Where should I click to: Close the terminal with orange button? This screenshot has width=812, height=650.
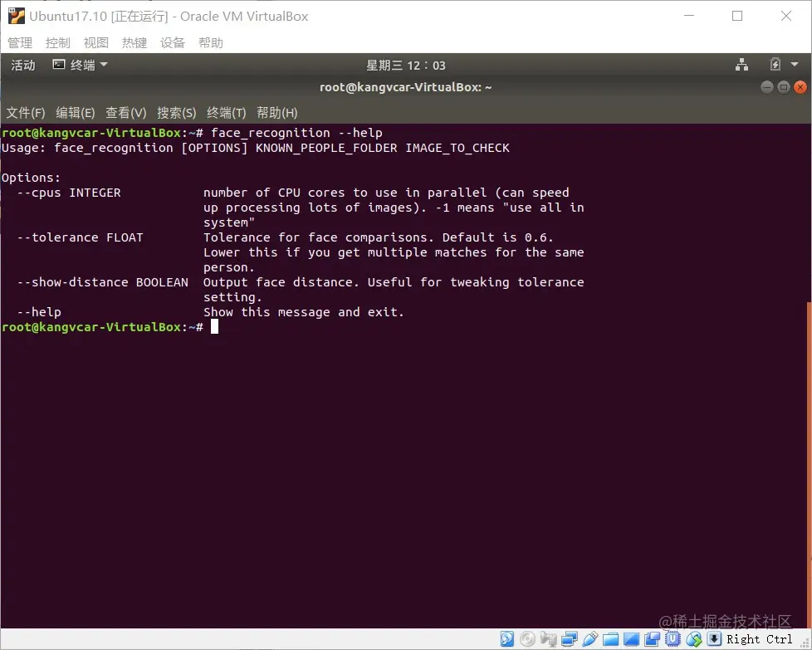pyautogui.click(x=800, y=87)
